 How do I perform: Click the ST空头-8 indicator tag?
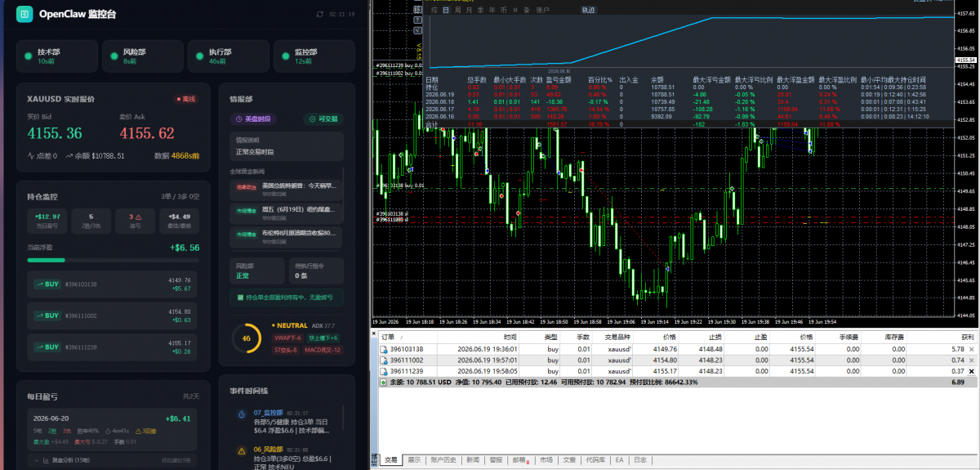click(287, 350)
